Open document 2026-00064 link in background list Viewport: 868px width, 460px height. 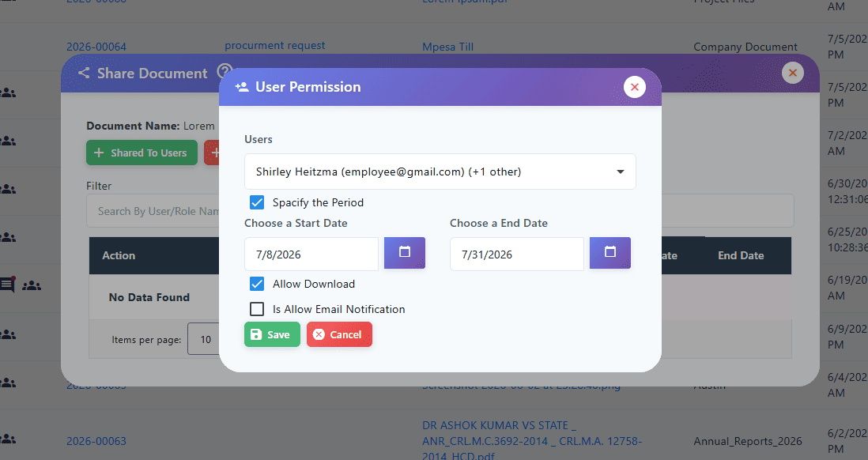point(96,47)
